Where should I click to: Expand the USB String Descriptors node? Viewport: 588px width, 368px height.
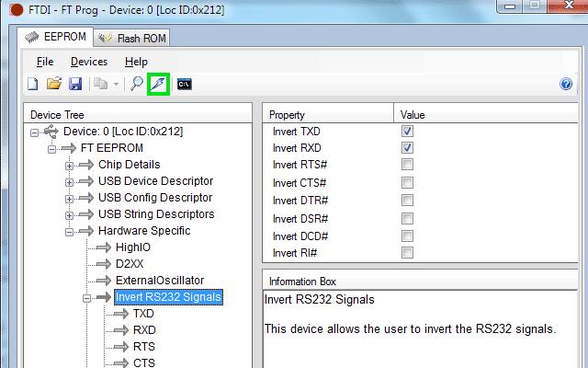point(69,214)
